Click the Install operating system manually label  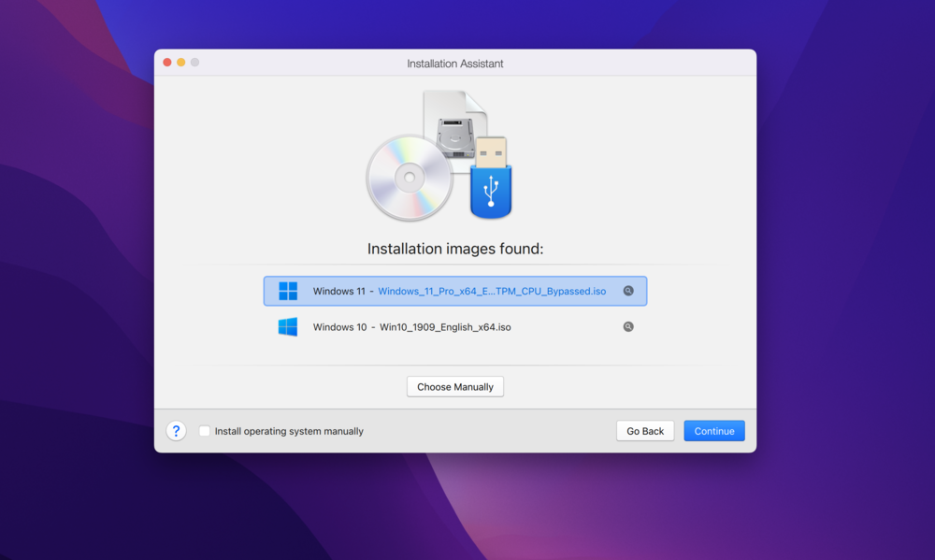pos(289,431)
